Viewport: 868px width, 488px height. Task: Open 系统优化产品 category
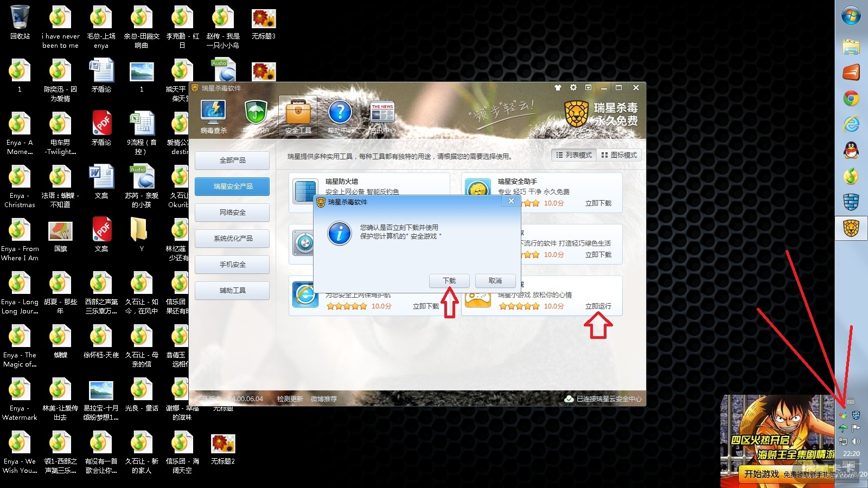tap(232, 239)
